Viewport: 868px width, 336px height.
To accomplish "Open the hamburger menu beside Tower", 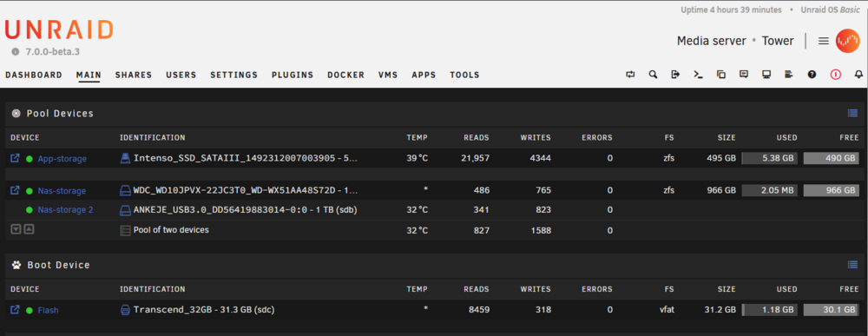I will pyautogui.click(x=823, y=41).
